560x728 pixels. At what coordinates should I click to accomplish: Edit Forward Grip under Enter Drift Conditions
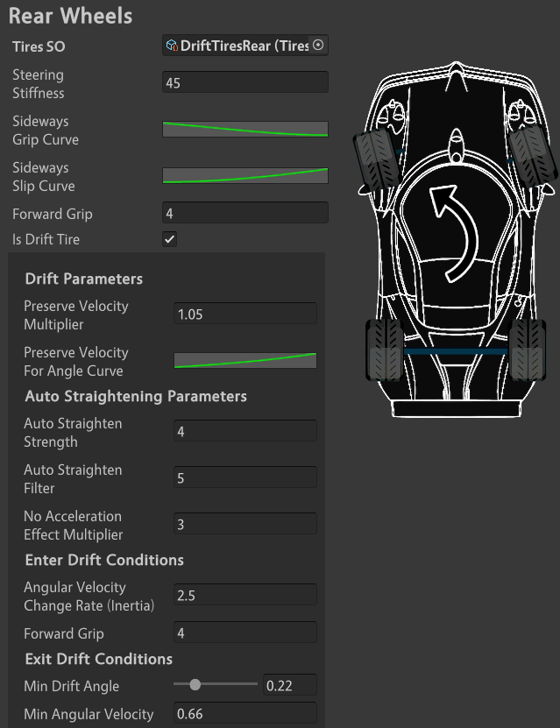[x=245, y=633]
